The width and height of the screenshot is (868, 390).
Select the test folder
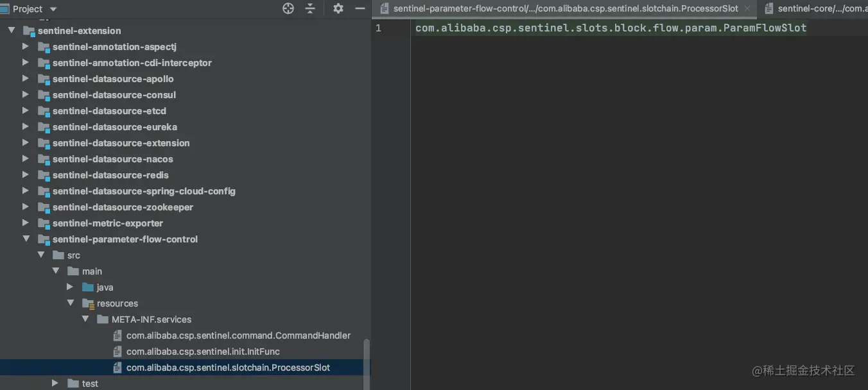tap(91, 384)
